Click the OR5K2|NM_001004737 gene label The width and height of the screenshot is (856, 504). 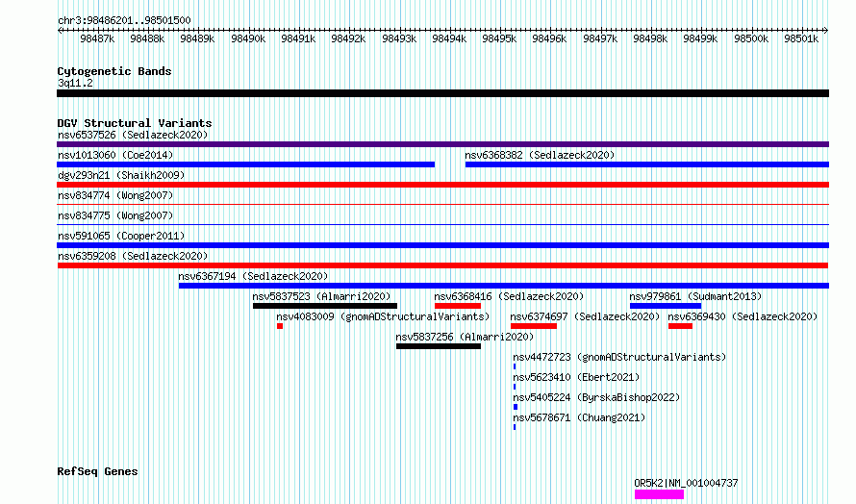[686, 483]
